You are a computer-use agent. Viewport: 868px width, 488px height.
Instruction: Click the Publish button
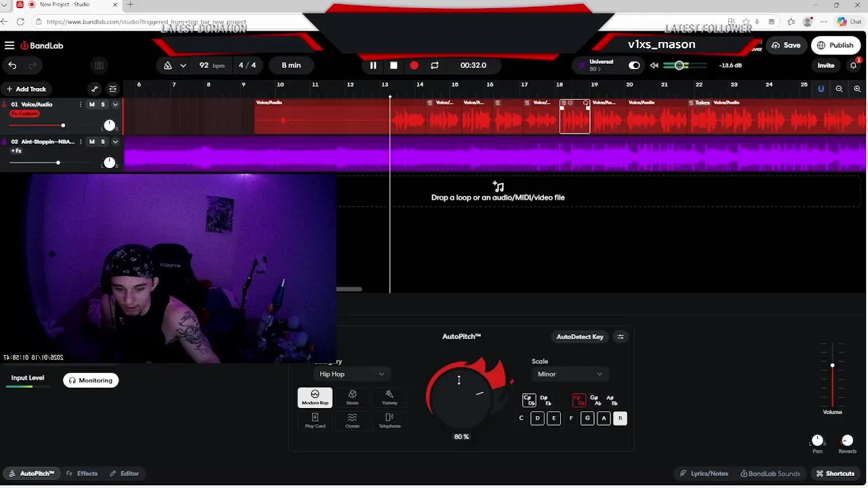tap(835, 45)
